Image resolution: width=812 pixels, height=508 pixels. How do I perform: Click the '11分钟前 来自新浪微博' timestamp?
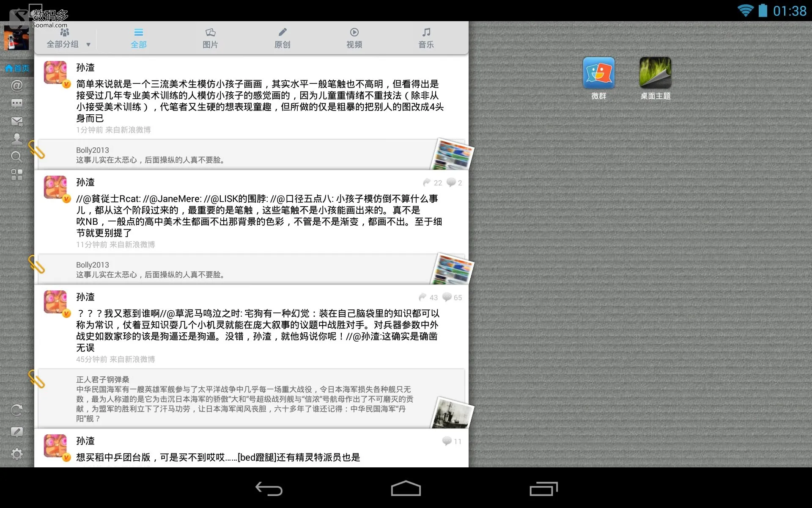(115, 245)
